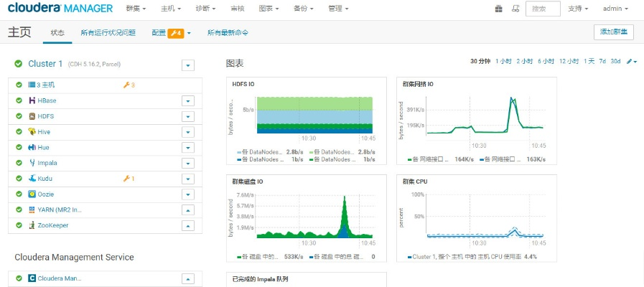Expand the Cluster 1 actions dropdown
The height and width of the screenshot is (287, 644).
pyautogui.click(x=188, y=65)
